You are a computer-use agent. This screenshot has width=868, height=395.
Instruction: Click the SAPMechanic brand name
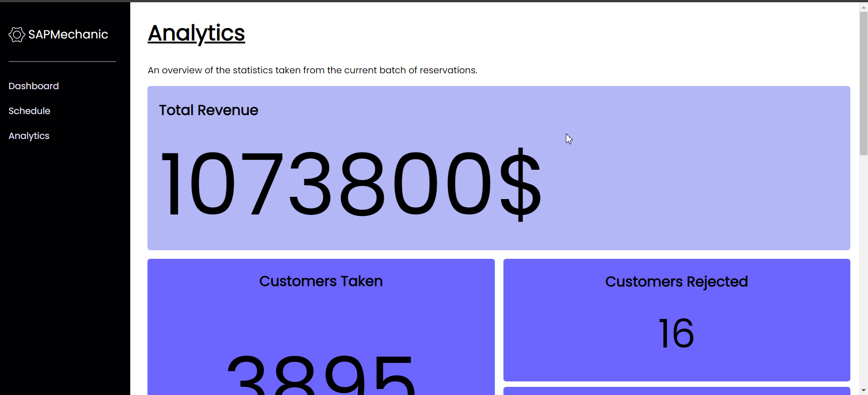point(68,34)
